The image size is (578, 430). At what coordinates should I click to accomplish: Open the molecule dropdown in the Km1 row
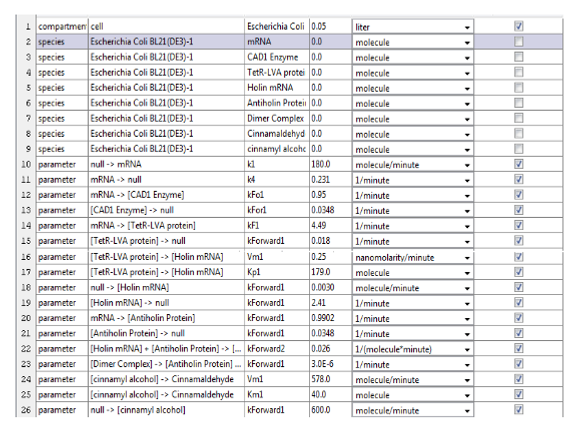point(412,395)
